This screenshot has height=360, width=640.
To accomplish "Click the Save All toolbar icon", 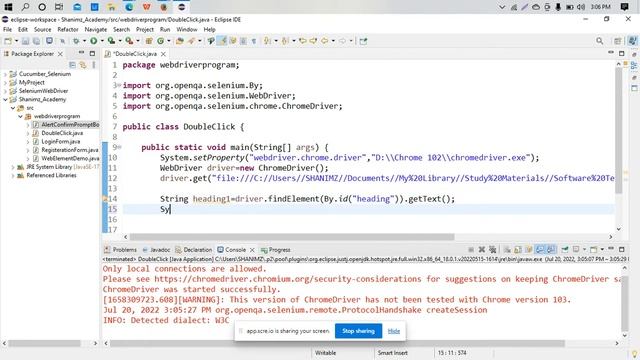I will pos(36,41).
